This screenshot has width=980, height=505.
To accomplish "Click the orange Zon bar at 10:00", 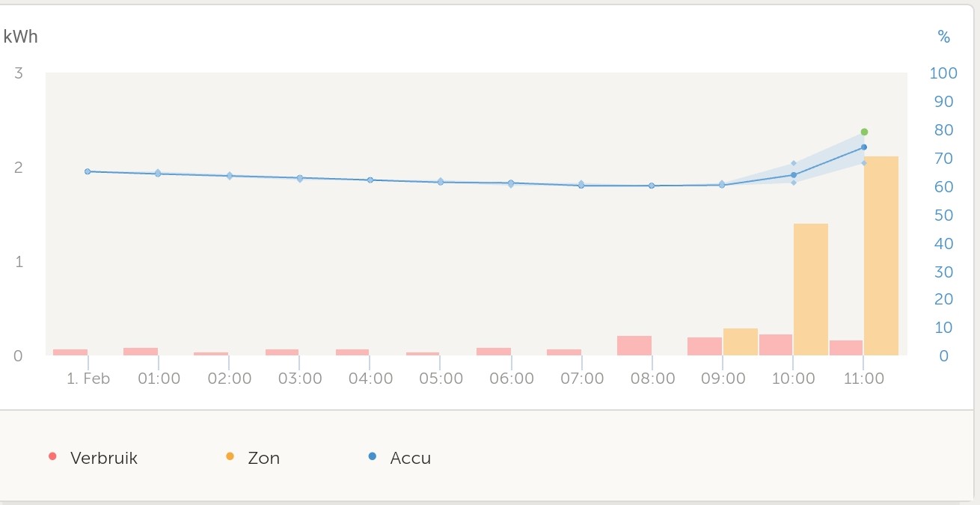I will 811,290.
